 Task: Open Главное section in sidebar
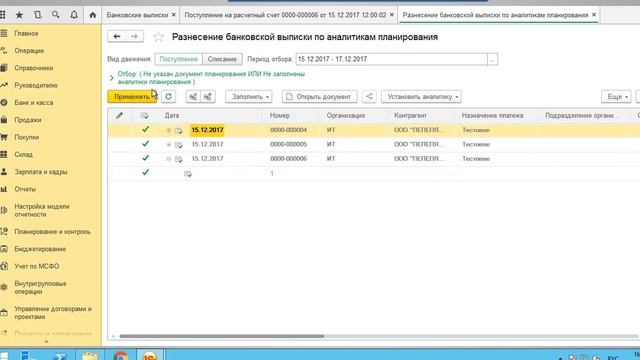pos(26,33)
